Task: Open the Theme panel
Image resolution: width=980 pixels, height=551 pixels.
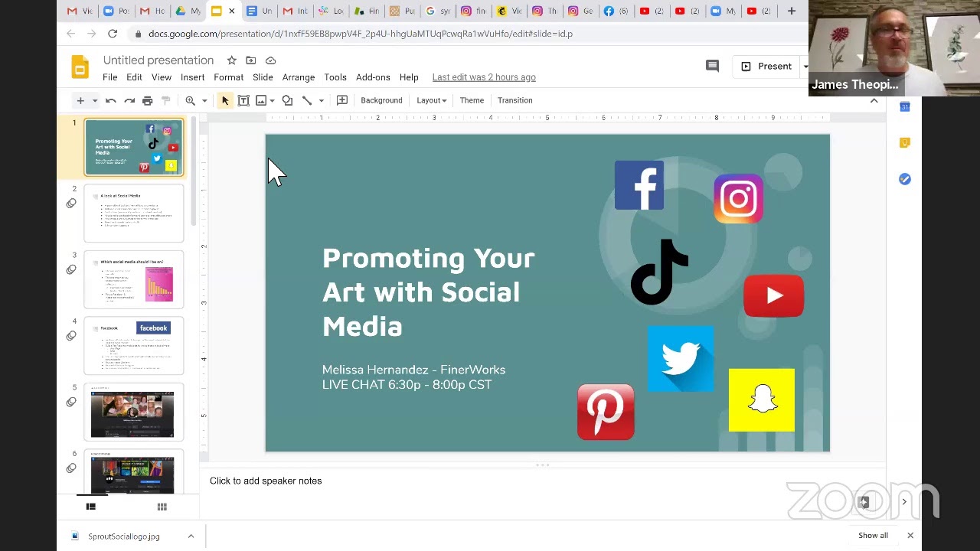Action: click(x=472, y=100)
